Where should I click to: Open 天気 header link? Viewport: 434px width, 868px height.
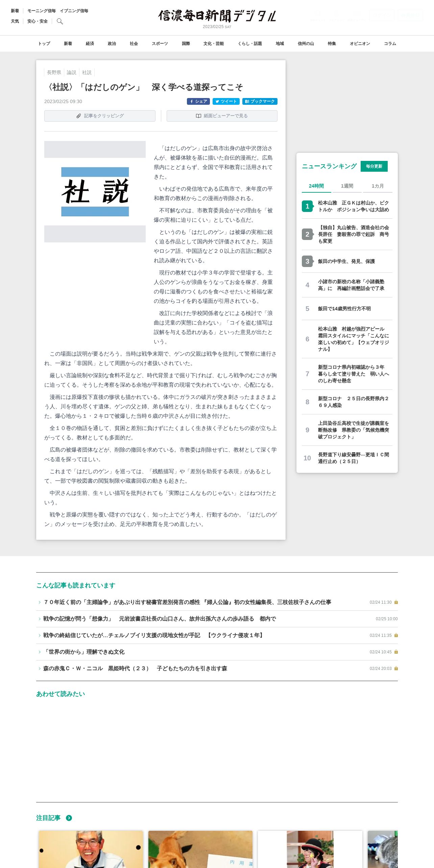pyautogui.click(x=15, y=21)
